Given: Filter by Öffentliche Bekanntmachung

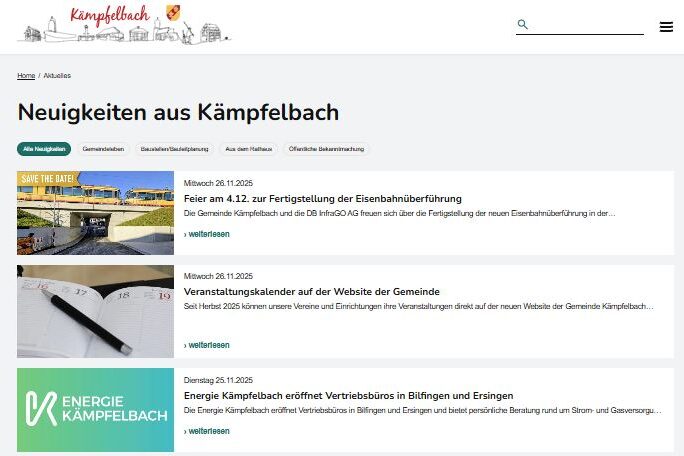Looking at the screenshot, I should coord(326,149).
